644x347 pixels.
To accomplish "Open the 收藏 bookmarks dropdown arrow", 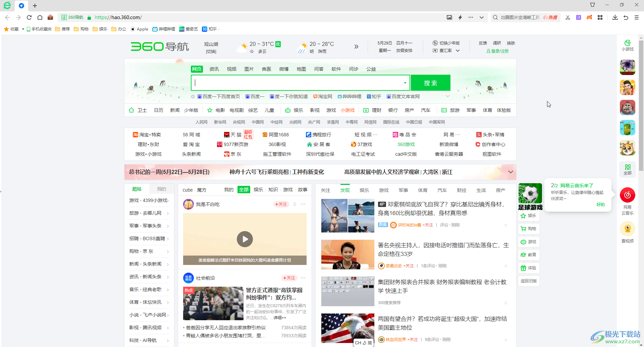I will coord(23,29).
